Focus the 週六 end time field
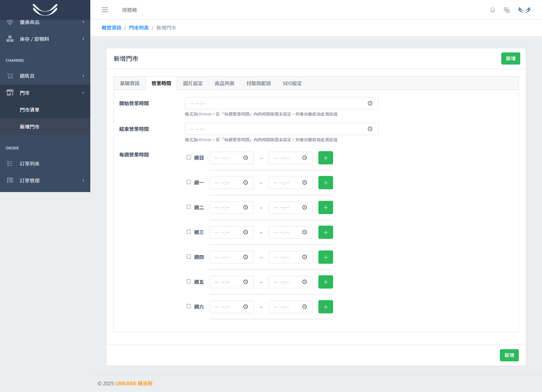The height and width of the screenshot is (392, 542). coord(290,307)
